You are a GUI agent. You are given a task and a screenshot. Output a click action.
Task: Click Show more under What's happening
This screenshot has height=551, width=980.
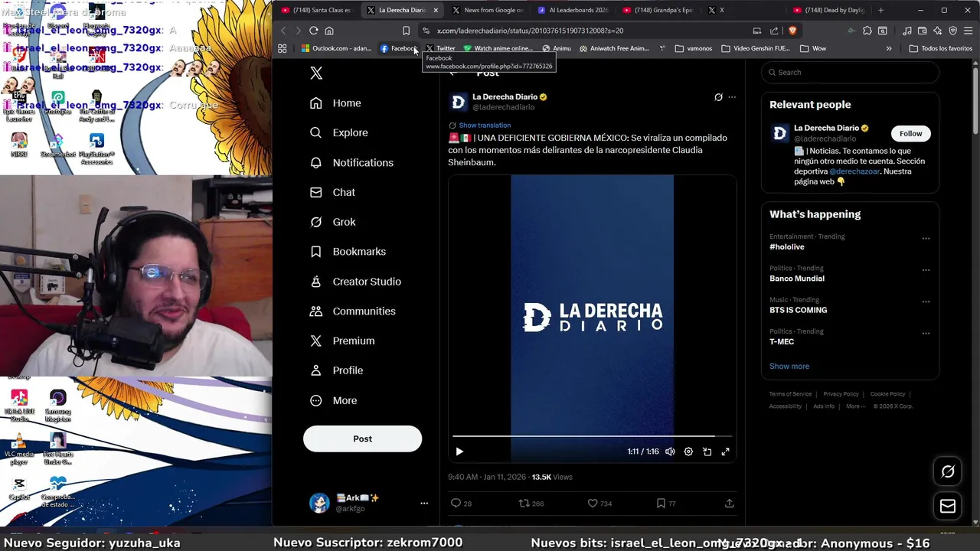tap(789, 366)
